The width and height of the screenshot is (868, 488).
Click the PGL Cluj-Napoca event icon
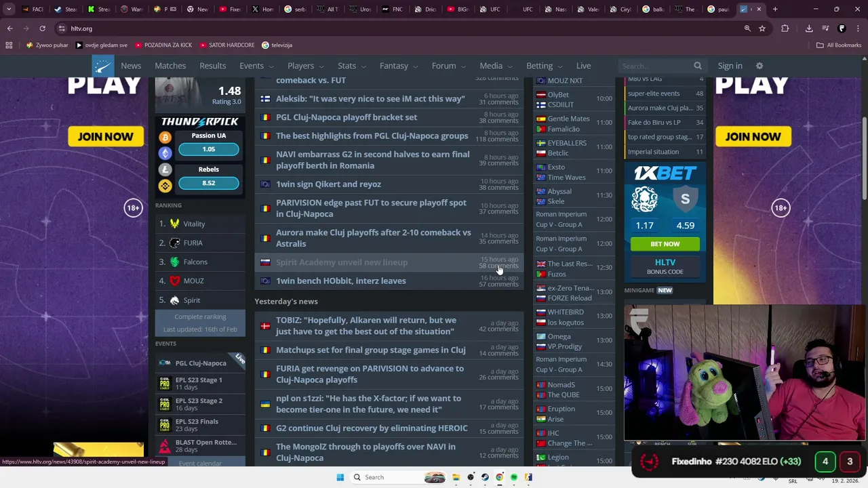(x=165, y=363)
